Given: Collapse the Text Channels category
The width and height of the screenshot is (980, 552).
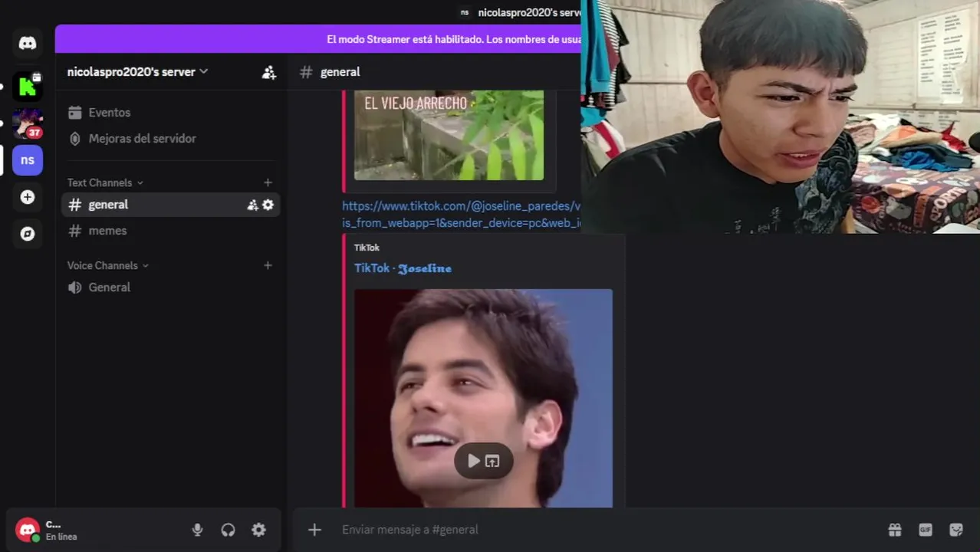Looking at the screenshot, I should [105, 182].
